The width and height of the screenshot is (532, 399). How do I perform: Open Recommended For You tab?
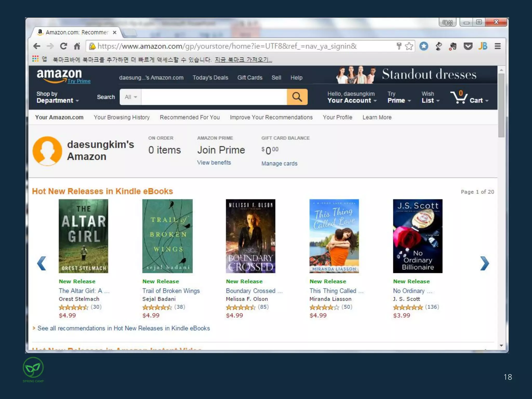coord(190,117)
